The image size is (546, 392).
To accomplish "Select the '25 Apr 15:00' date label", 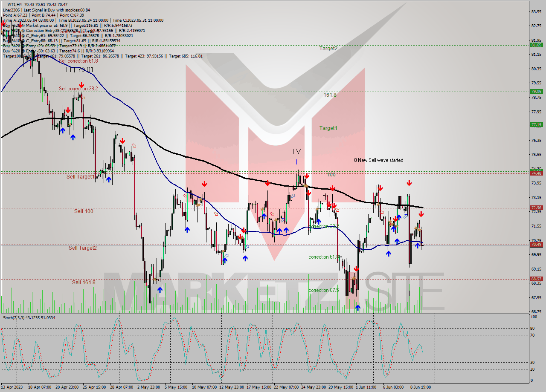I will pos(94,388).
